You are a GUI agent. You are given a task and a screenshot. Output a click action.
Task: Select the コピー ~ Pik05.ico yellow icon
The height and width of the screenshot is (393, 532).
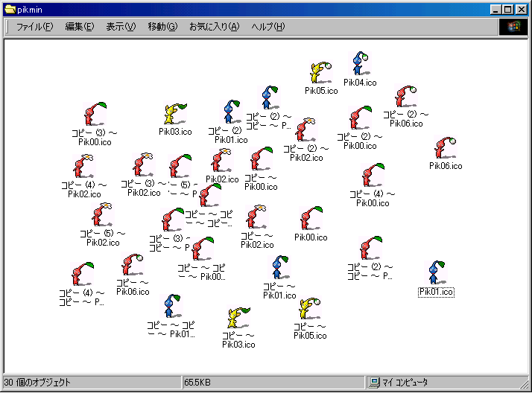point(310,309)
